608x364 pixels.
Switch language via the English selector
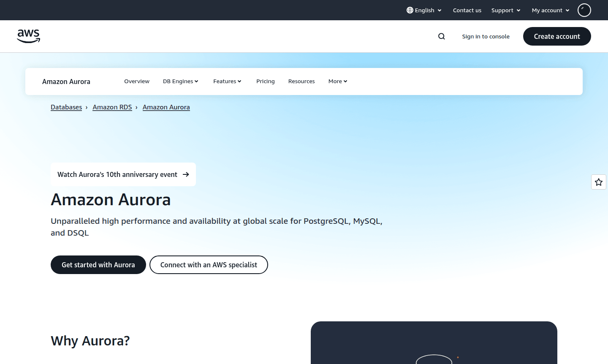pos(423,10)
